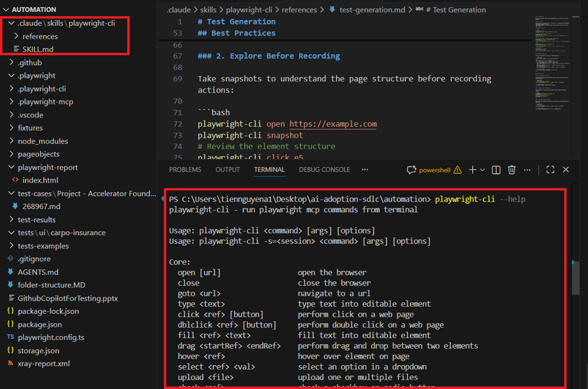Image resolution: width=588 pixels, height=389 pixels.
Task: Open the new terminal launch profile dropdown
Action: (483, 170)
